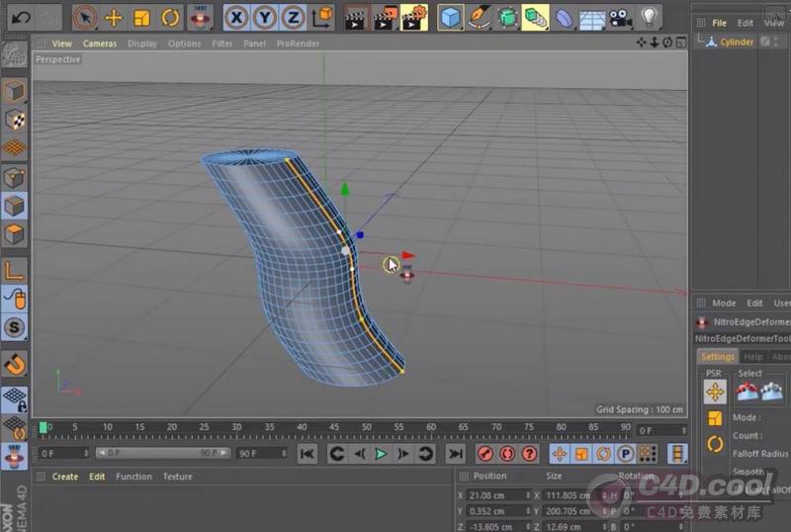
Task: Click the viewport rotate navigation icon
Action: click(x=666, y=43)
